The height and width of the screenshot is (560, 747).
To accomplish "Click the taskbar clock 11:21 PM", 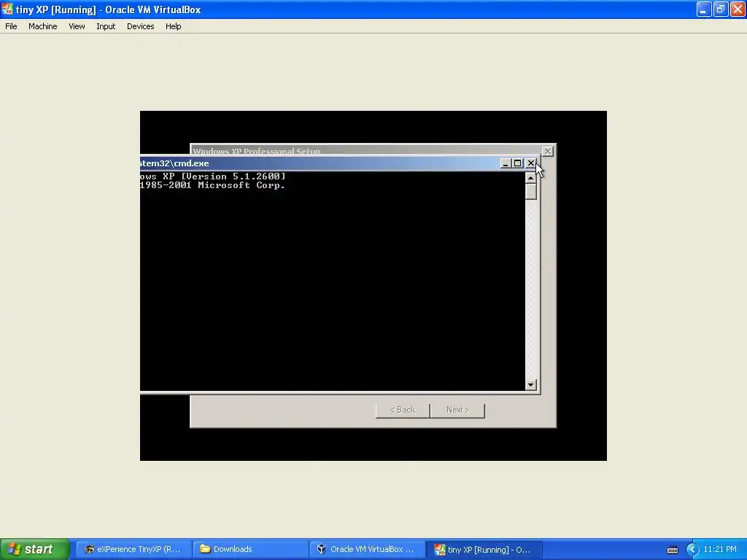I will click(720, 549).
